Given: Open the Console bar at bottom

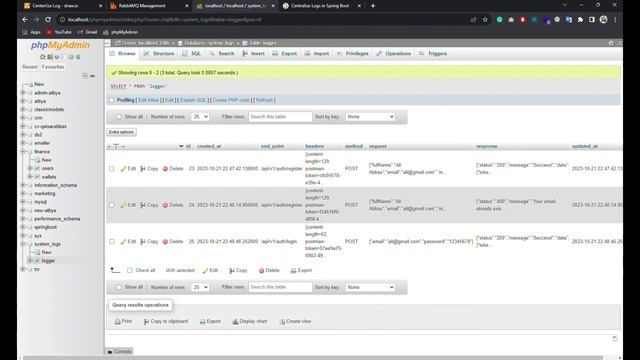Looking at the screenshot, I should 119,351.
